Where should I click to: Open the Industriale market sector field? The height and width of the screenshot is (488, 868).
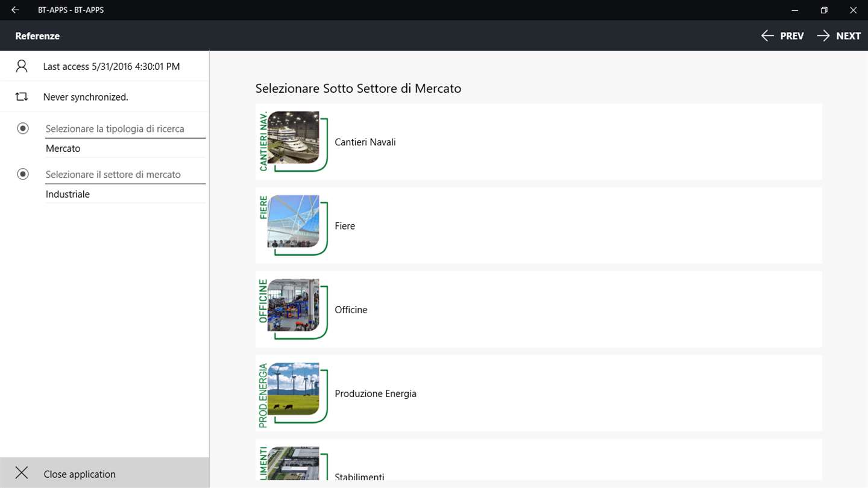[x=125, y=194]
